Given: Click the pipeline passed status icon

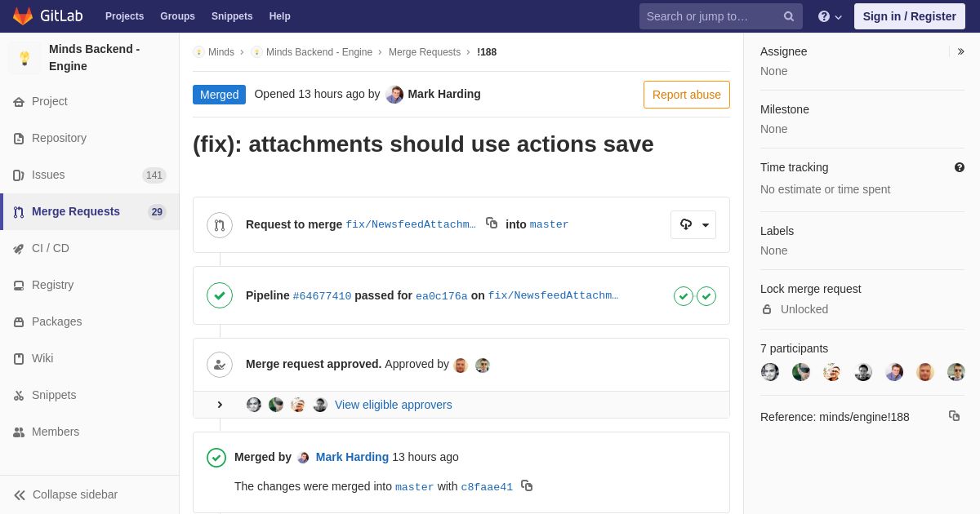Looking at the screenshot, I should [x=220, y=295].
